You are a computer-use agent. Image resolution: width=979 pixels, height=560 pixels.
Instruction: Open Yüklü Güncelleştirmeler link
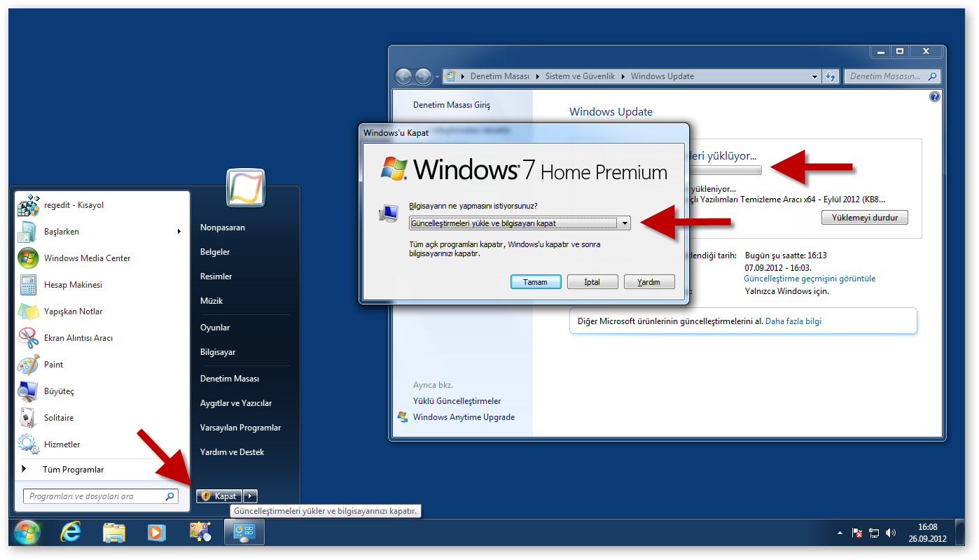coord(457,401)
